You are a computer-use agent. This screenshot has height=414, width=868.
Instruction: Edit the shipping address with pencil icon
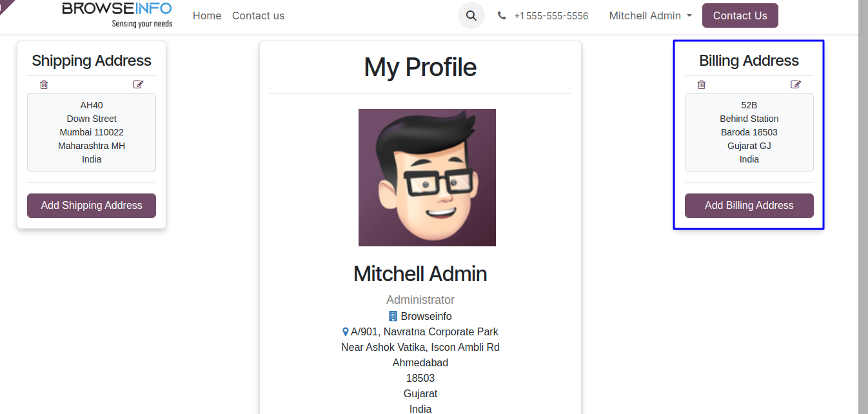click(138, 84)
